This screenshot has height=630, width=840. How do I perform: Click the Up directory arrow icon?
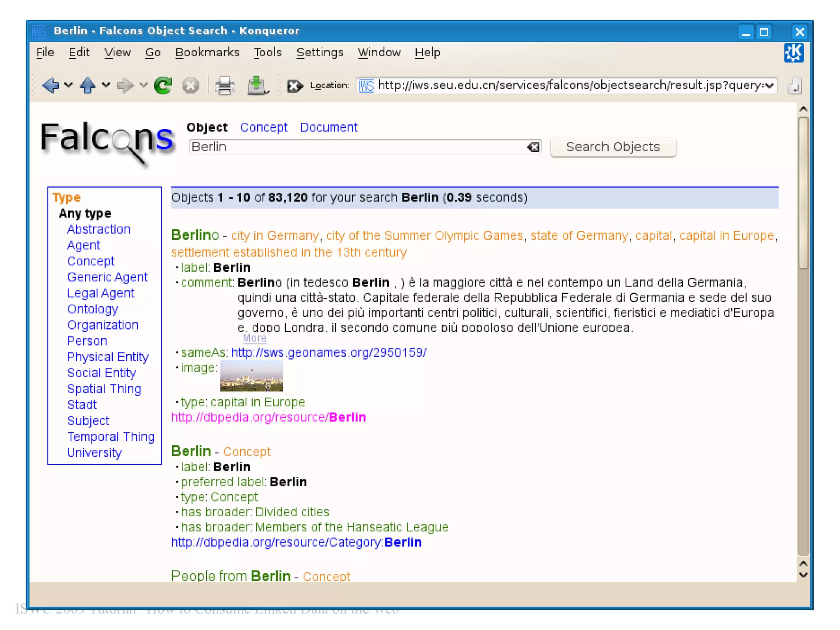pyautogui.click(x=87, y=85)
